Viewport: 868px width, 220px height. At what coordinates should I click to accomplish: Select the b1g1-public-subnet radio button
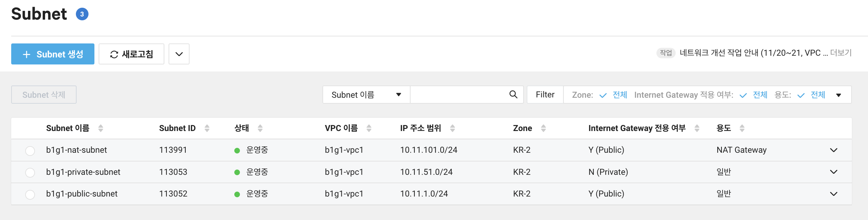(x=30, y=194)
